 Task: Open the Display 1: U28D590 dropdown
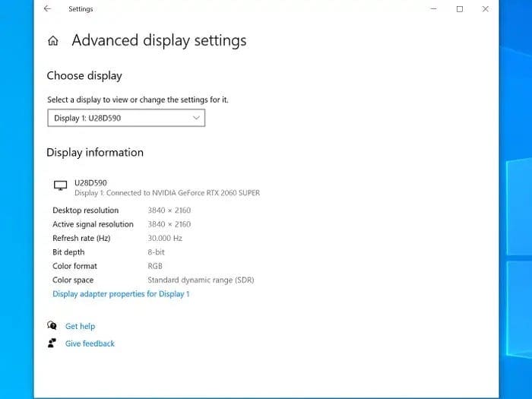click(126, 118)
